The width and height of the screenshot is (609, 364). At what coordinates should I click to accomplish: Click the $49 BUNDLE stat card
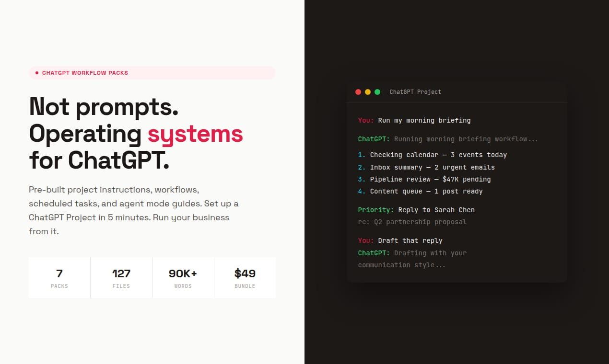tap(245, 277)
